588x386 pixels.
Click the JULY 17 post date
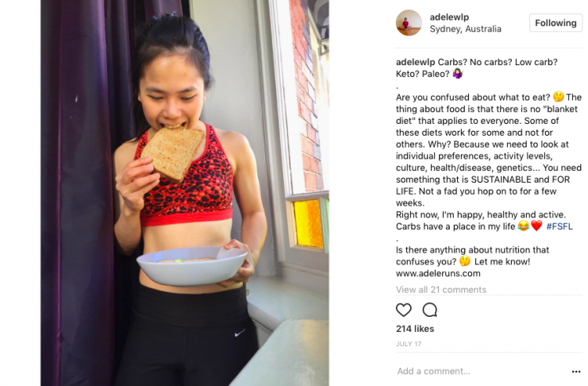409,344
